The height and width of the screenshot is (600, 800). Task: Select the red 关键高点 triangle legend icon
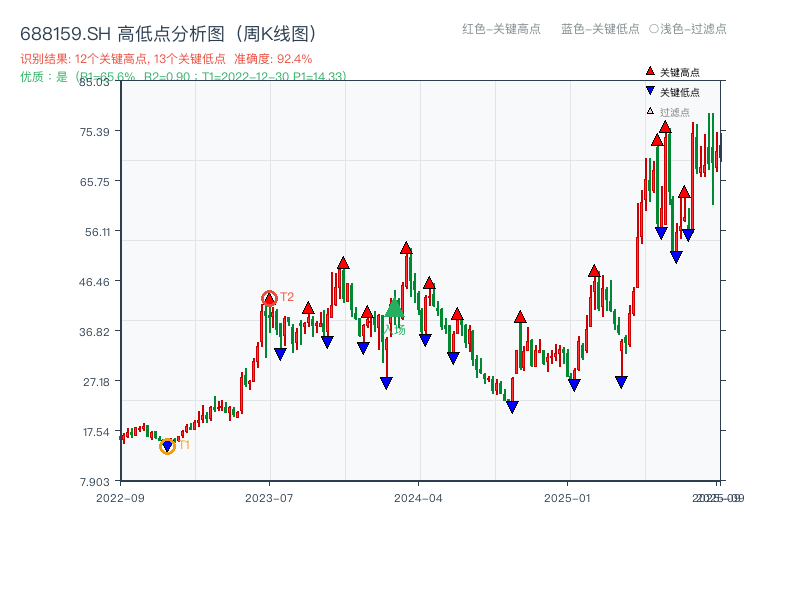click(x=651, y=70)
